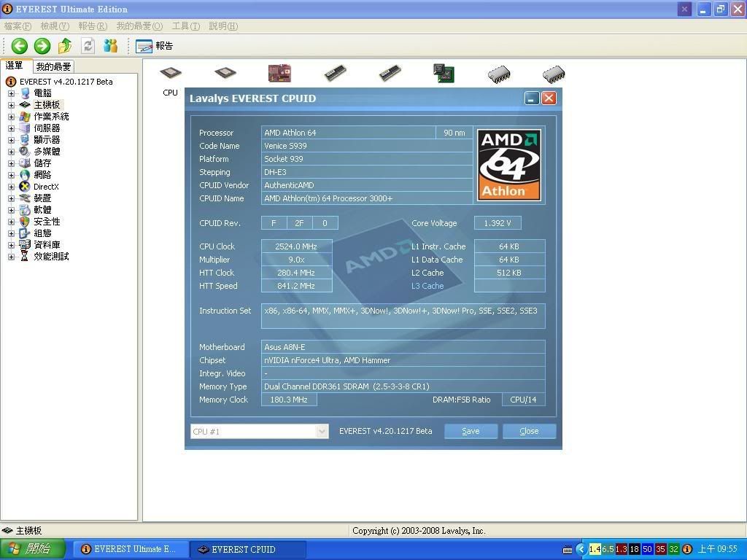
Task: Expand the 效能測試 tree node
Action: (x=11, y=257)
